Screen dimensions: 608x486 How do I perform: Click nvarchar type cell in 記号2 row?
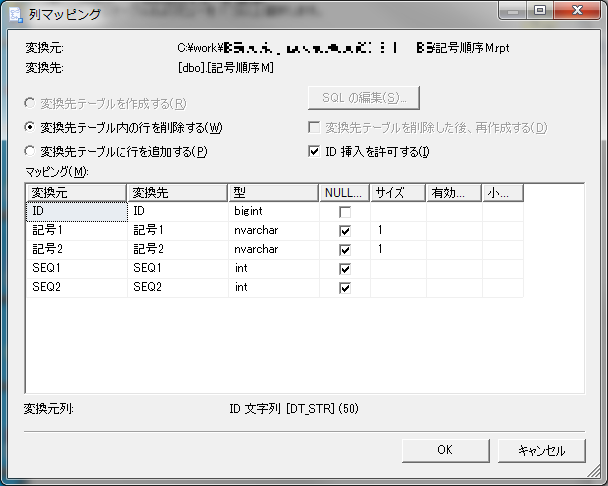[x=274, y=249]
